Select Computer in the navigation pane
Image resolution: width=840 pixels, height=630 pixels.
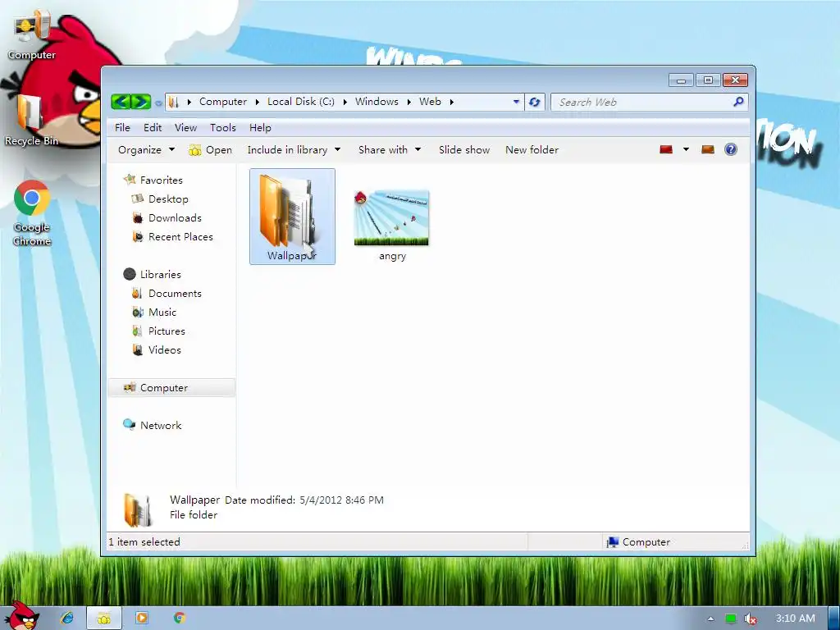tap(171, 387)
